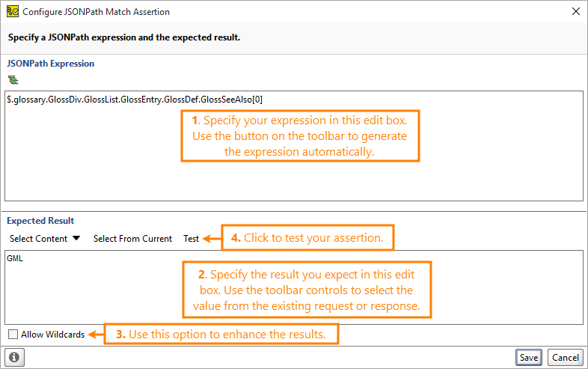
Task: Click the ReadyAPI dialog title icon
Action: click(x=13, y=12)
